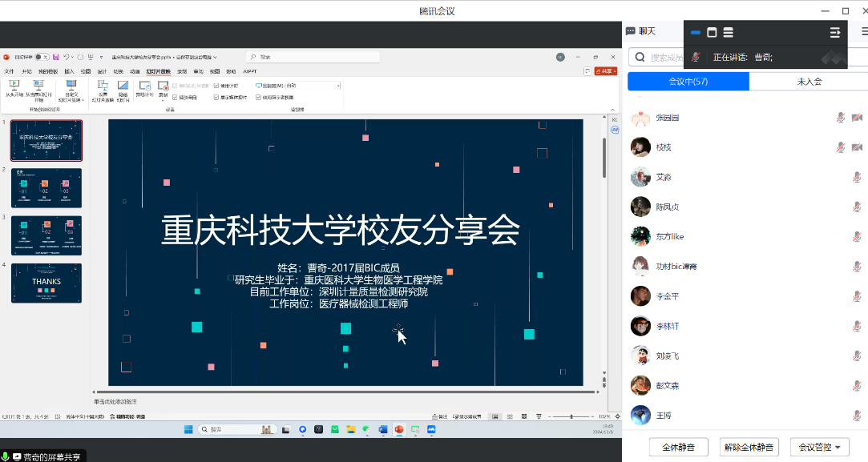
Task: Open the AIPPT ribbon tab
Action: pos(250,71)
